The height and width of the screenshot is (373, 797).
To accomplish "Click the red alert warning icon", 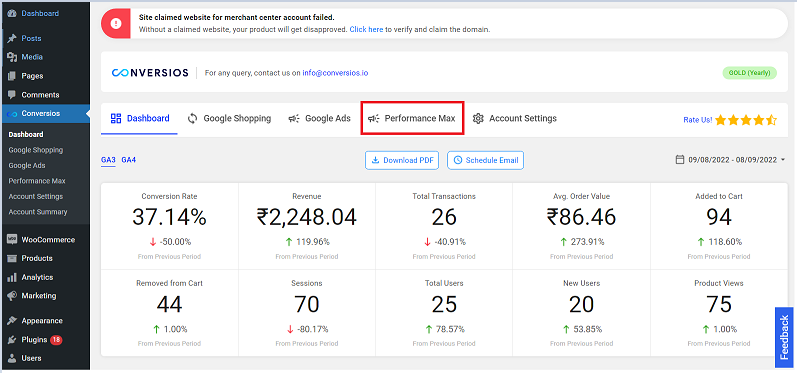I will tap(116, 23).
